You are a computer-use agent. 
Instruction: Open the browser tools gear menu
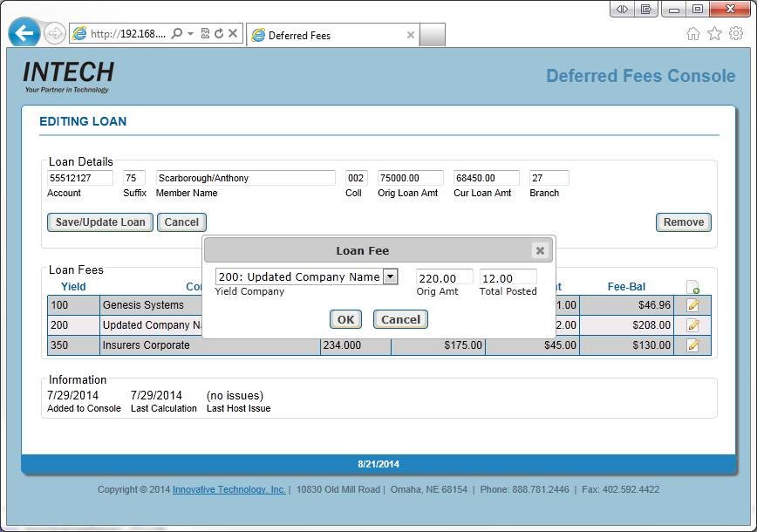tap(735, 34)
